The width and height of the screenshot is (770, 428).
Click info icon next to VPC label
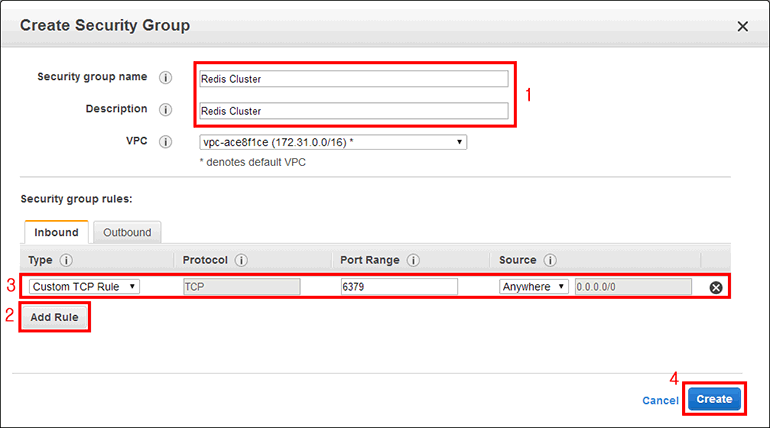(166, 142)
